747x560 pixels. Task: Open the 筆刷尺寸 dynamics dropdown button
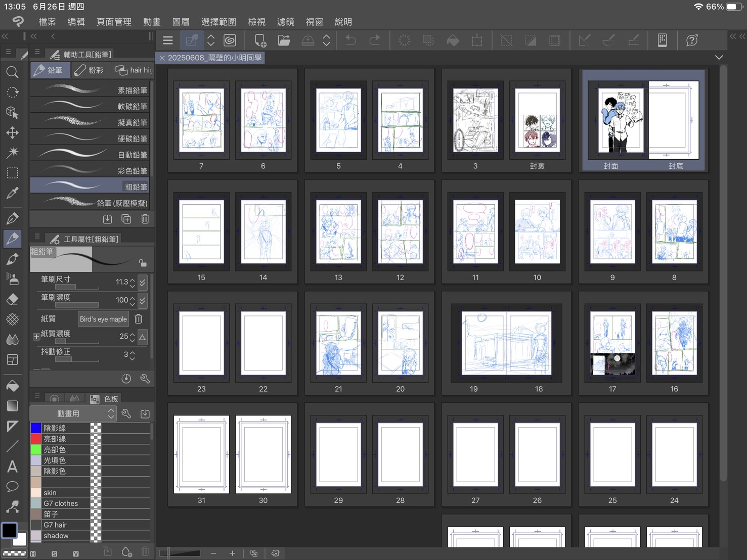(x=143, y=282)
